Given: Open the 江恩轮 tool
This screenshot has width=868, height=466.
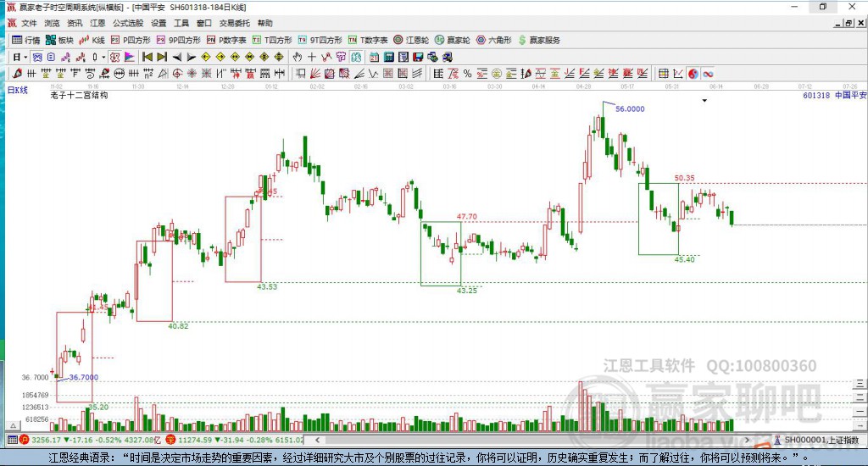Looking at the screenshot, I should click(x=411, y=40).
